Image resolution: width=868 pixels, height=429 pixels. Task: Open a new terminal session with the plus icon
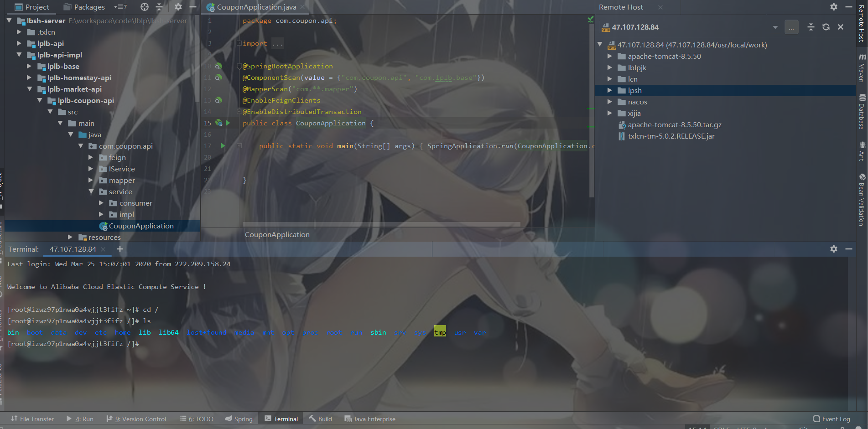pyautogui.click(x=120, y=249)
